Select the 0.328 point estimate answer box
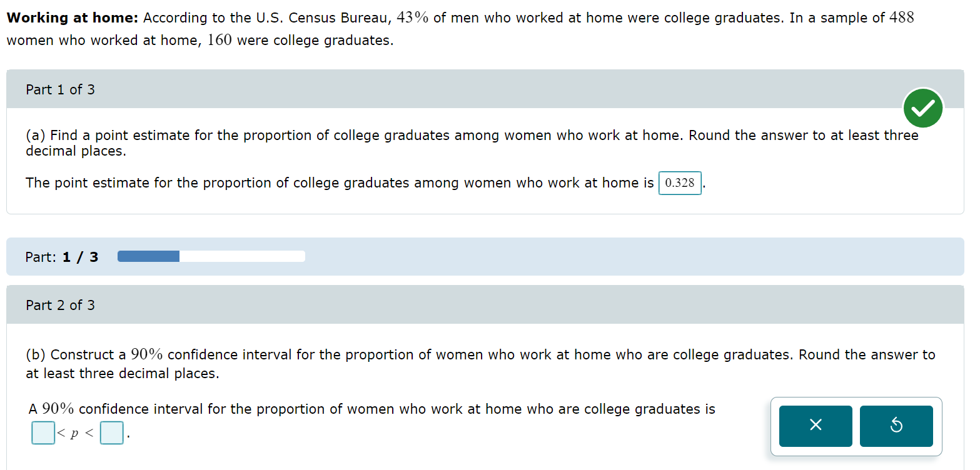This screenshot has height=470, width=980. click(680, 183)
